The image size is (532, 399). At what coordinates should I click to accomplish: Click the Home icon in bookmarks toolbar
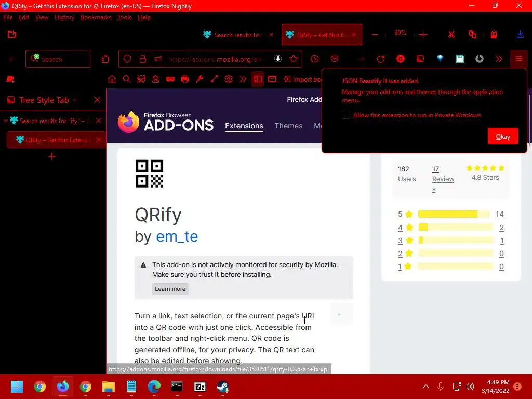tap(112, 79)
